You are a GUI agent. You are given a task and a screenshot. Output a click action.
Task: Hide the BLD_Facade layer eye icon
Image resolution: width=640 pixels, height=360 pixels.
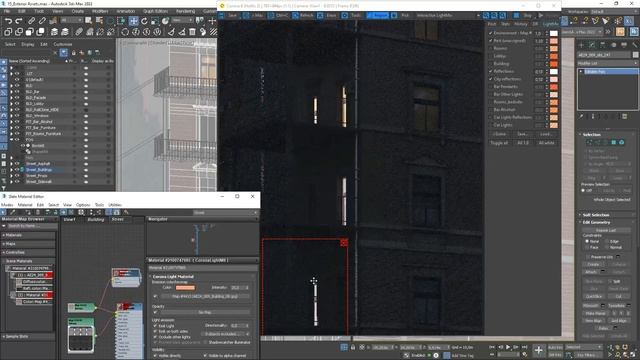point(17,98)
